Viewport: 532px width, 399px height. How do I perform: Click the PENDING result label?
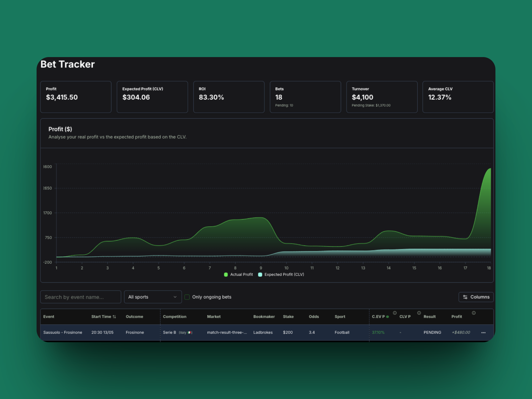[x=432, y=332]
